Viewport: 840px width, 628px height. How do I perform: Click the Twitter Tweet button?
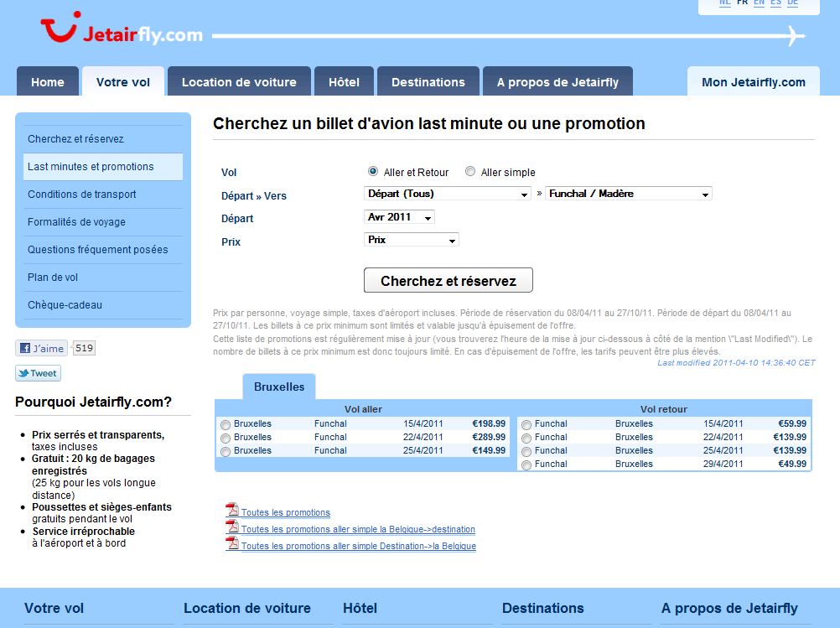[38, 373]
